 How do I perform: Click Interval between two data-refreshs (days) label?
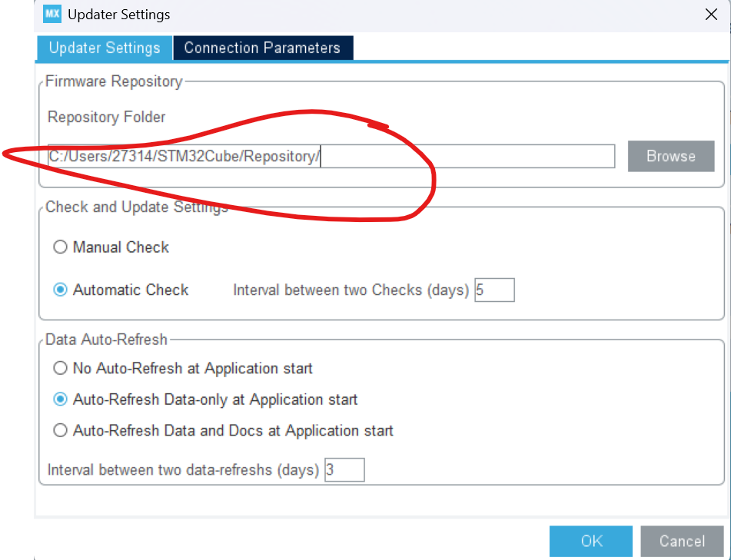point(183,469)
